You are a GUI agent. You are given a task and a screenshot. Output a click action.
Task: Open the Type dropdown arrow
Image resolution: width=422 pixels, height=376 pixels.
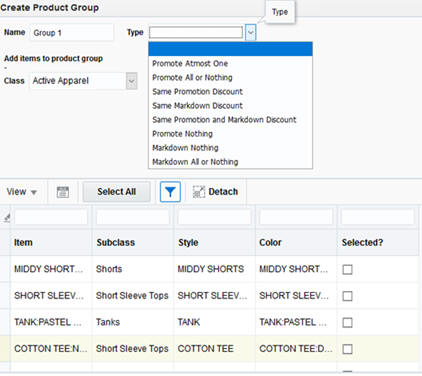[251, 33]
